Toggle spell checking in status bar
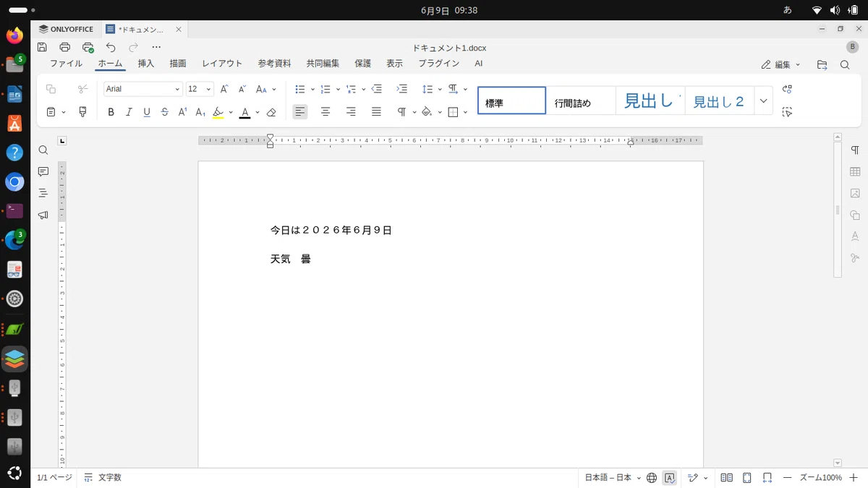 coord(670,478)
